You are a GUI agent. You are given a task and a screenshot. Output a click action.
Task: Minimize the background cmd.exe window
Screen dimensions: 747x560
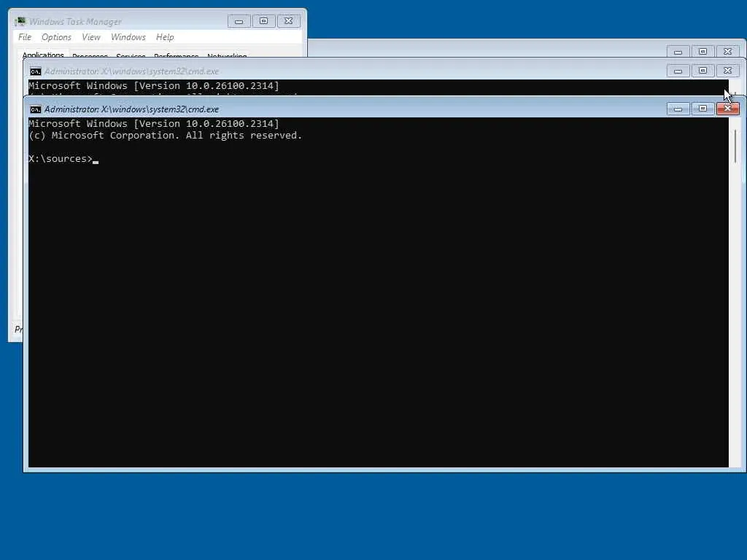point(678,71)
